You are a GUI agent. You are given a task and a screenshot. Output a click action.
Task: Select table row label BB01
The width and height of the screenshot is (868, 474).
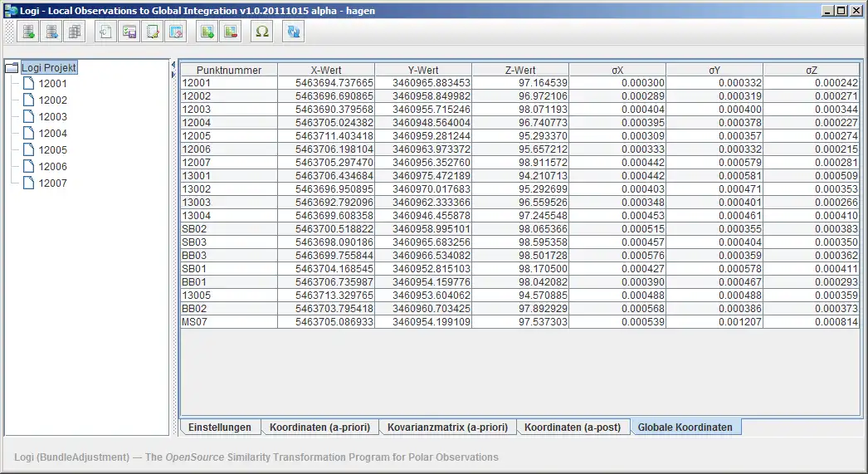[x=229, y=282]
